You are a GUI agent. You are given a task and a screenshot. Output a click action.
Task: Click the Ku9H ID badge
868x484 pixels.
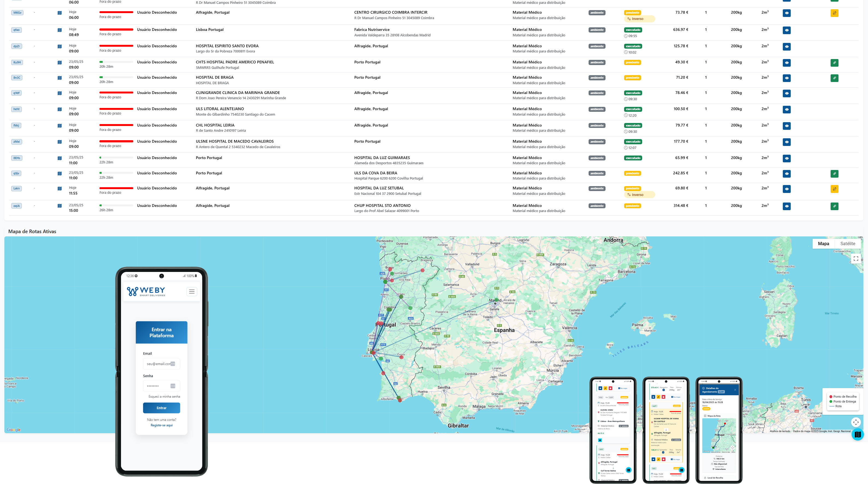click(x=17, y=62)
